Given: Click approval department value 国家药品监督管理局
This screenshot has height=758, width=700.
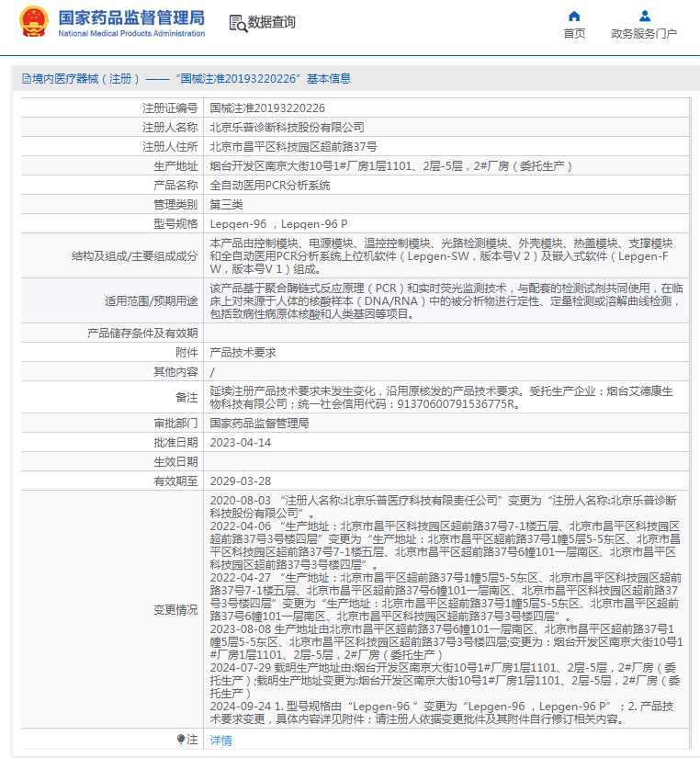Looking at the screenshot, I should click(260, 424).
